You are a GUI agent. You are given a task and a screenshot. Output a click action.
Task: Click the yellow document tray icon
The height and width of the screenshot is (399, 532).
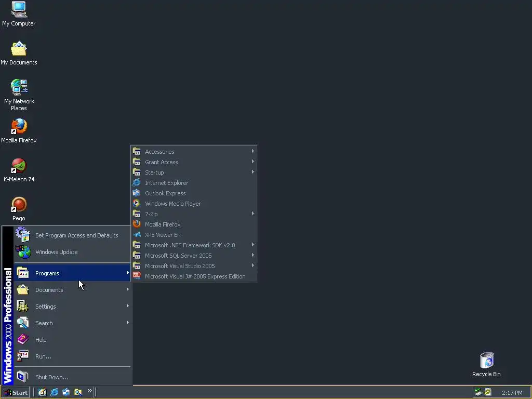pyautogui.click(x=488, y=392)
